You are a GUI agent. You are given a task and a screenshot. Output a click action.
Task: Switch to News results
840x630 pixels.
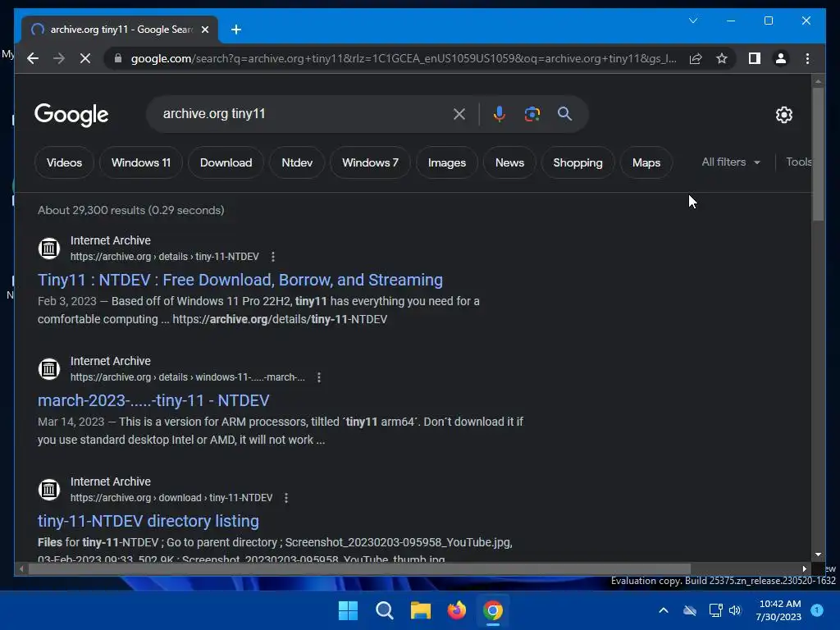coord(509,162)
